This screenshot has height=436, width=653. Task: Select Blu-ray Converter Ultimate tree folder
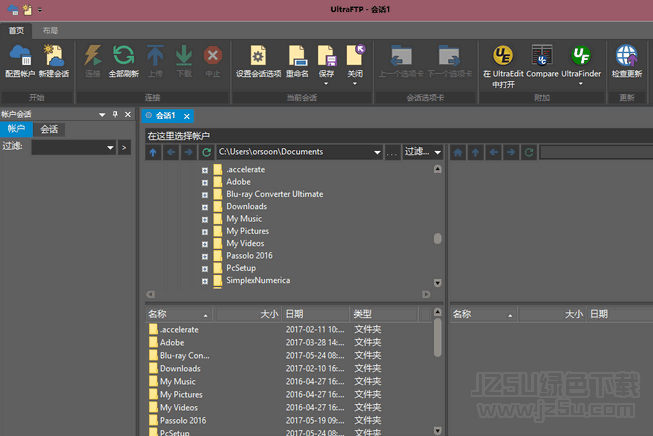click(274, 194)
